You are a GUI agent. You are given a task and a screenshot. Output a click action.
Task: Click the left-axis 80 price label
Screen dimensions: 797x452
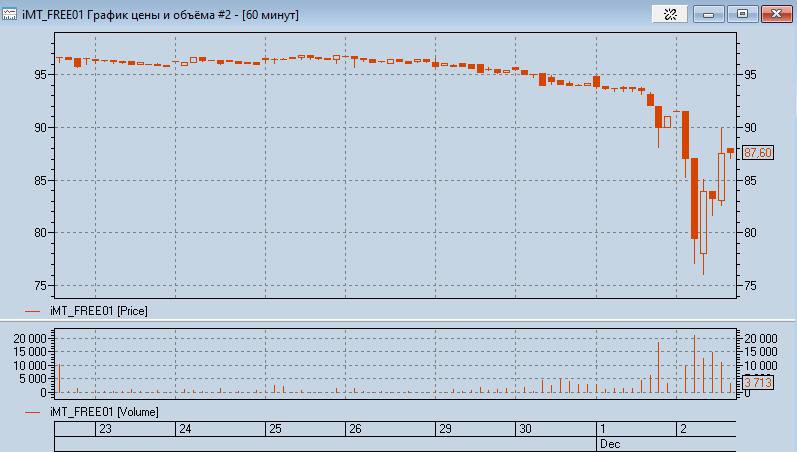point(41,233)
